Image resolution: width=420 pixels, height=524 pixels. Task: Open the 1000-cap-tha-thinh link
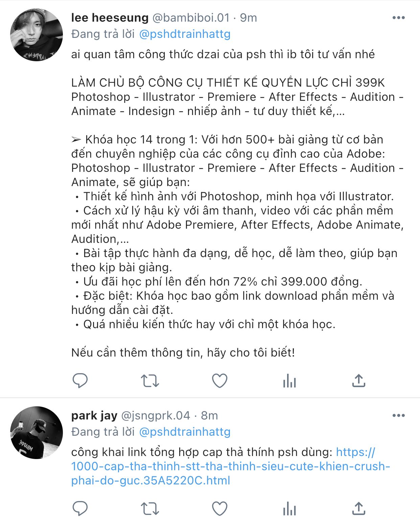click(x=231, y=466)
